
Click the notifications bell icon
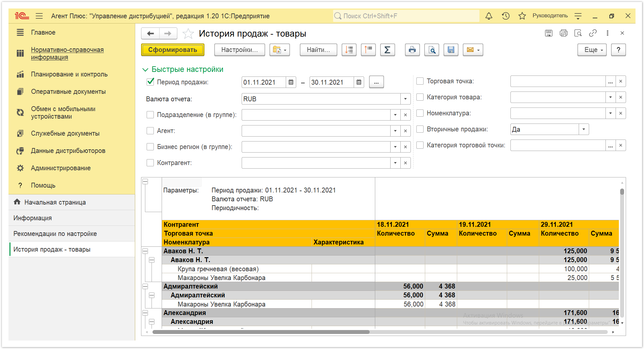[x=489, y=16]
